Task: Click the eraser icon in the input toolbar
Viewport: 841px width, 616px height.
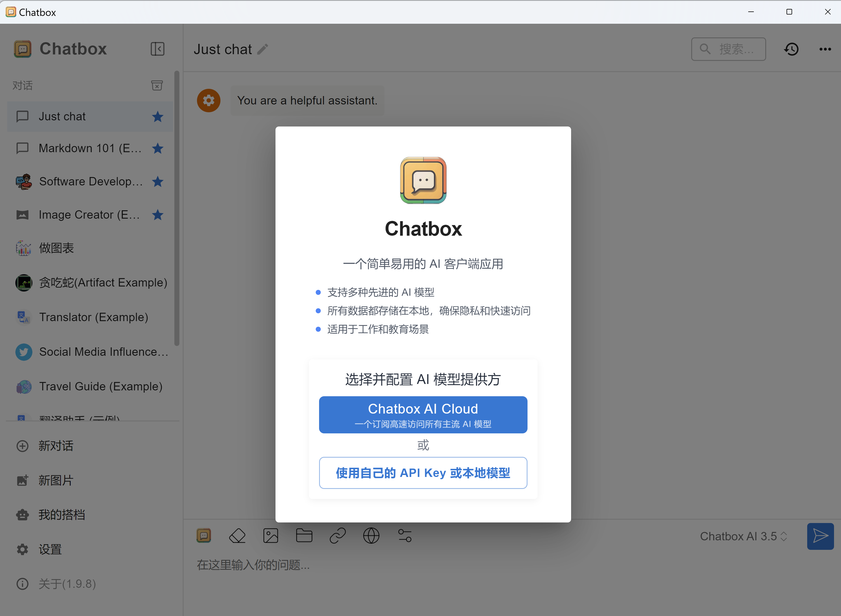Action: pos(237,536)
